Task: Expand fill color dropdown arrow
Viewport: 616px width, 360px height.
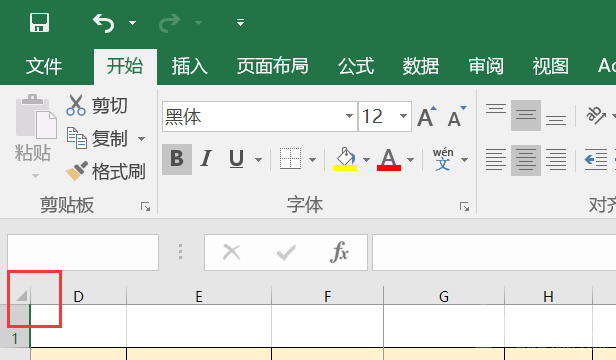Action: coord(366,160)
